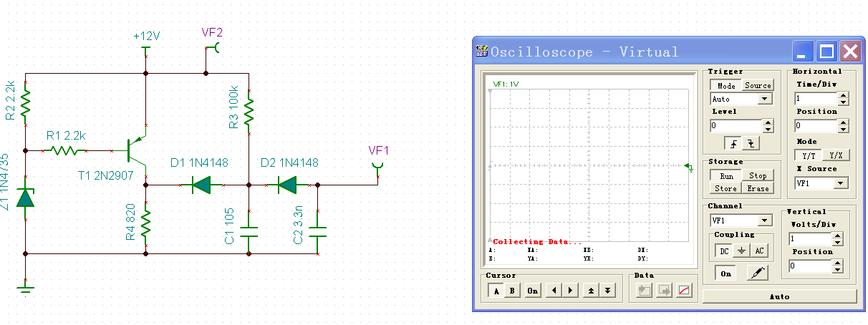
Task: Click the vertical Position input field
Action: [x=811, y=266]
